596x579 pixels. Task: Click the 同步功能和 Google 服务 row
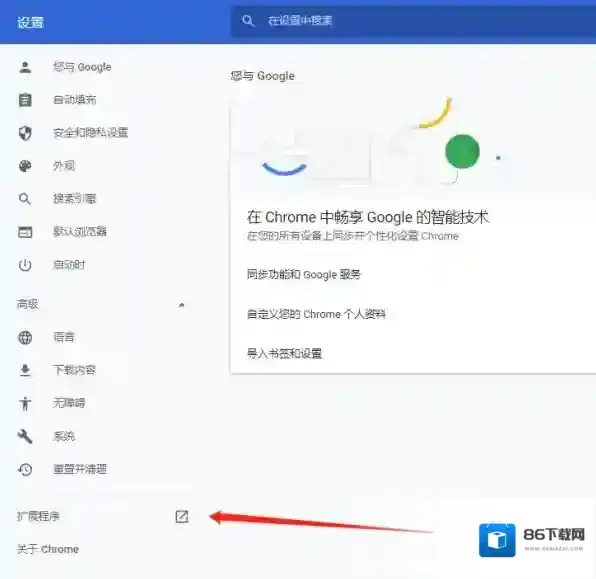304,274
